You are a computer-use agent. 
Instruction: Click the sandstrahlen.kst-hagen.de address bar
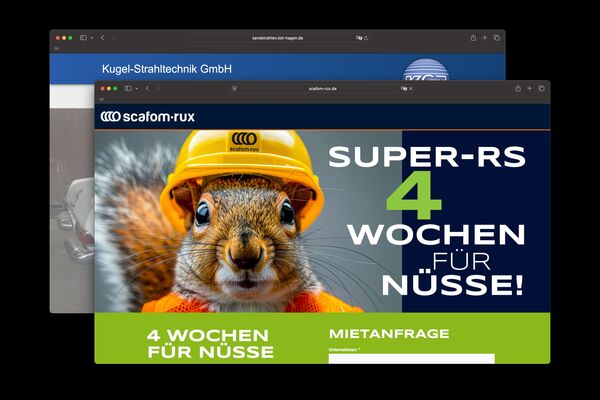click(x=277, y=38)
